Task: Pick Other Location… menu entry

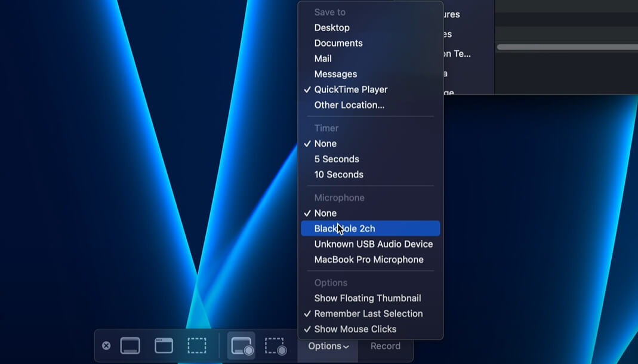Action: [349, 105]
